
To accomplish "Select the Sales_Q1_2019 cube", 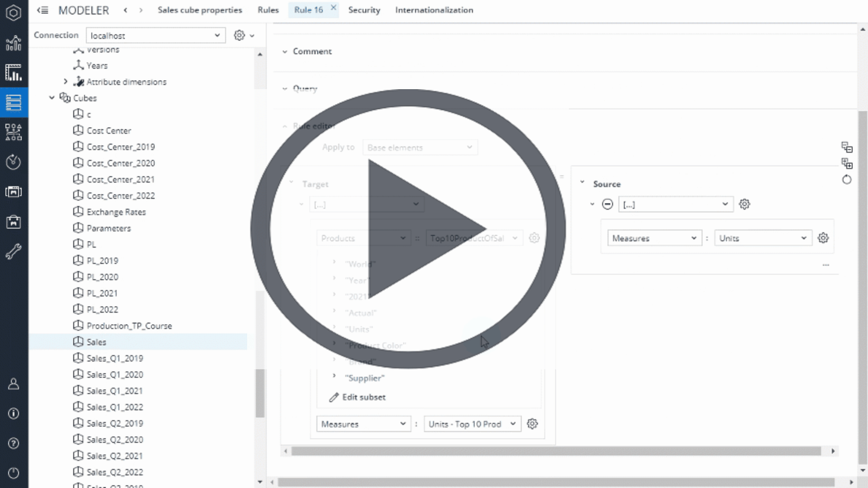I will coord(115,358).
